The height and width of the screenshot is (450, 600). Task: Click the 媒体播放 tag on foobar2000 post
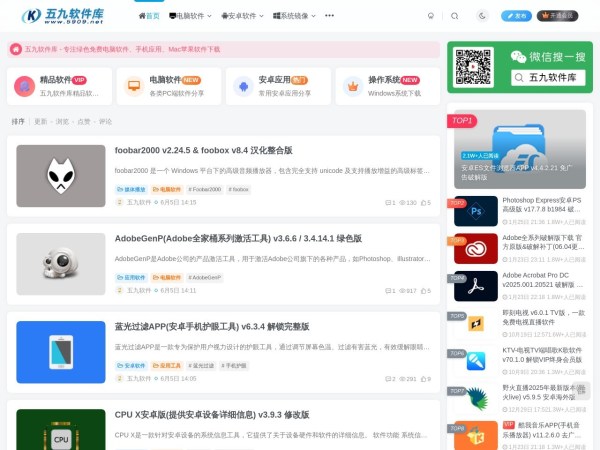tap(132, 189)
